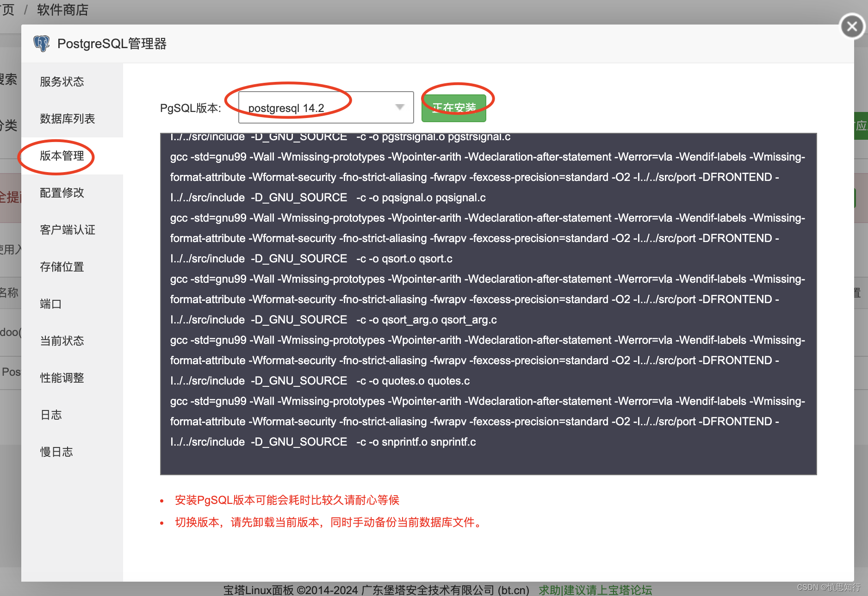868x596 pixels.
Task: Click the 切换版本 backup warning notice
Action: [x=329, y=522]
